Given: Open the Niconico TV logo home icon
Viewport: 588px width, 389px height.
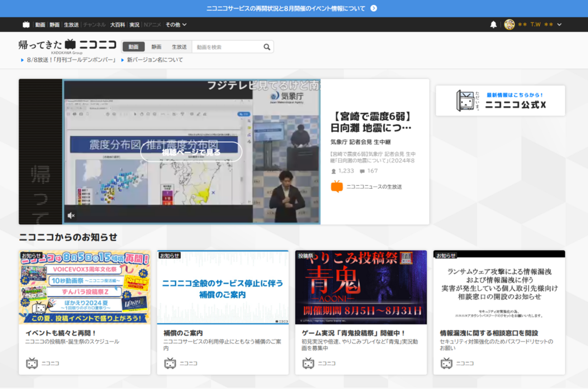Looking at the screenshot, I should (x=26, y=25).
